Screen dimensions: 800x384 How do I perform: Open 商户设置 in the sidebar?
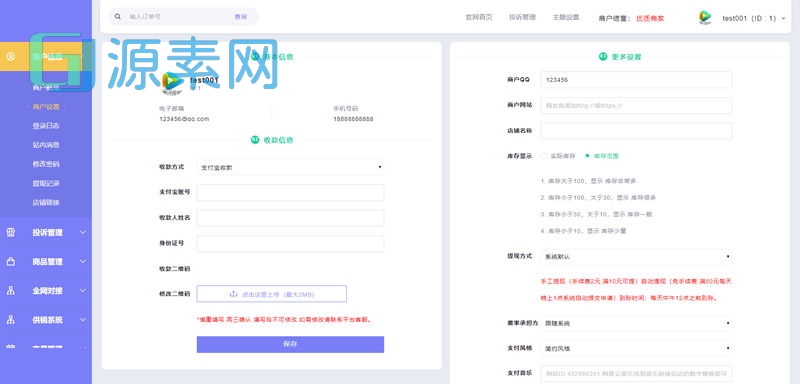(x=46, y=107)
